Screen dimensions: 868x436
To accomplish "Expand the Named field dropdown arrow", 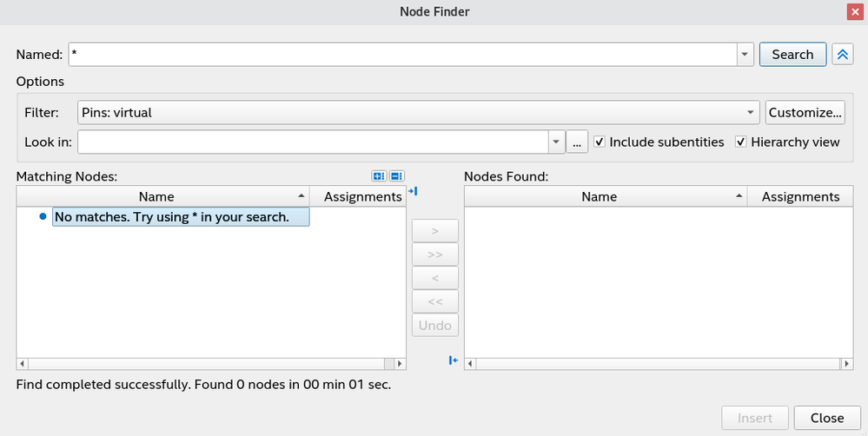I will (745, 54).
